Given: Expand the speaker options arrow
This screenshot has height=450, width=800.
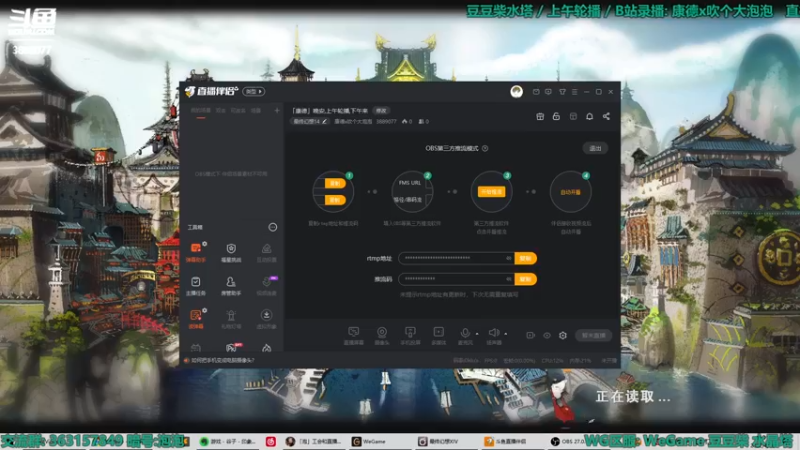Looking at the screenshot, I should (506, 334).
